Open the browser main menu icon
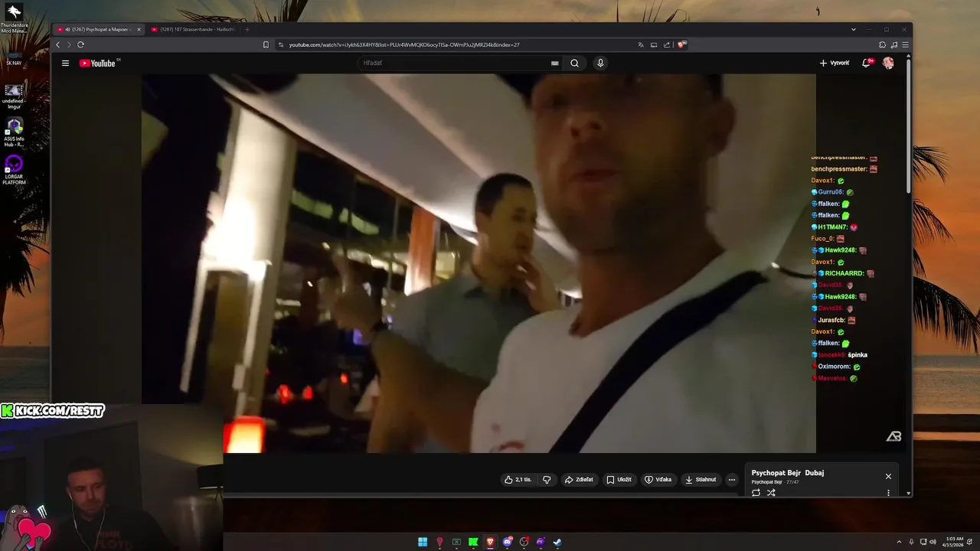980x551 pixels. (904, 44)
